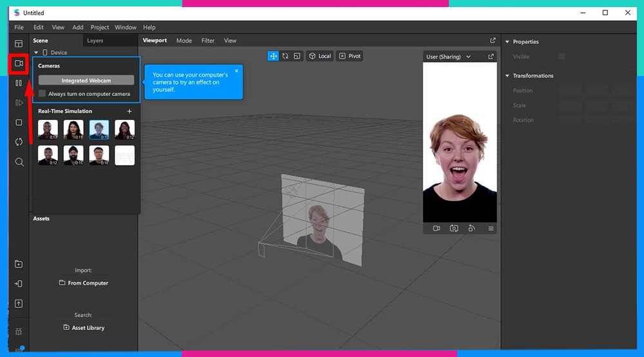
Task: Open the workspace layout icon in sidebar
Action: (x=19, y=44)
